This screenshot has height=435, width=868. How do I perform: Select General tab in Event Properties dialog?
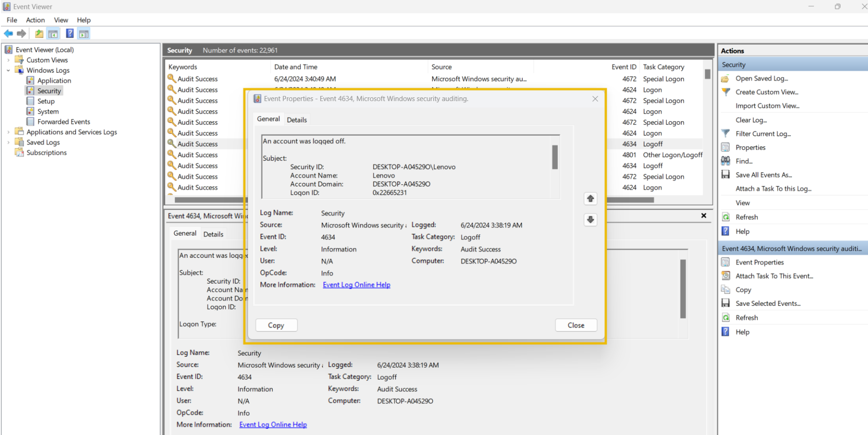[268, 119]
